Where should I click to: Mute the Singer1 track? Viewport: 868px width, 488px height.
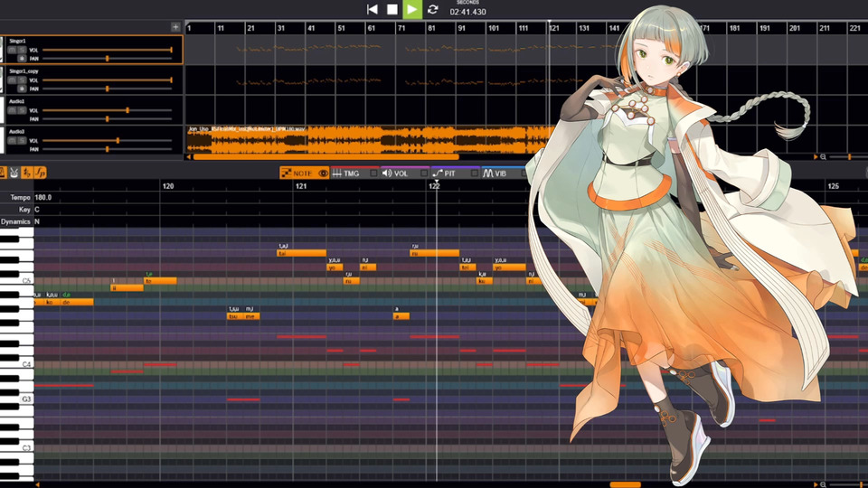click(x=12, y=50)
